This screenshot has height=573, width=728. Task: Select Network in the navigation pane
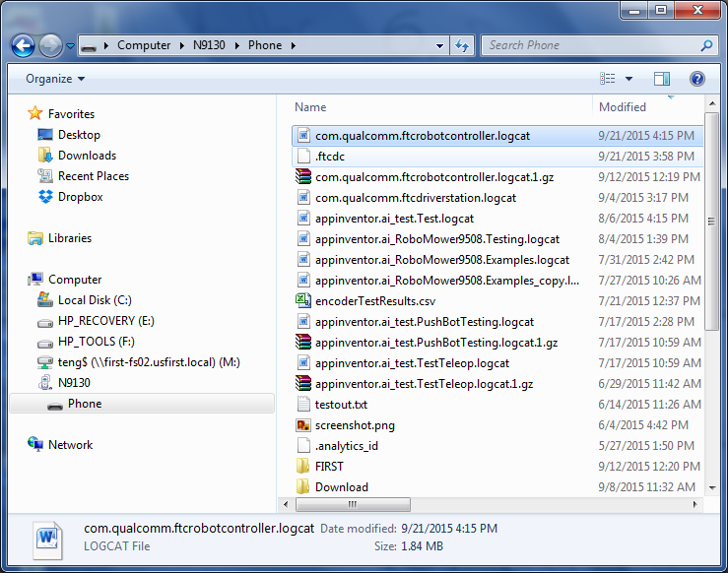[70, 445]
